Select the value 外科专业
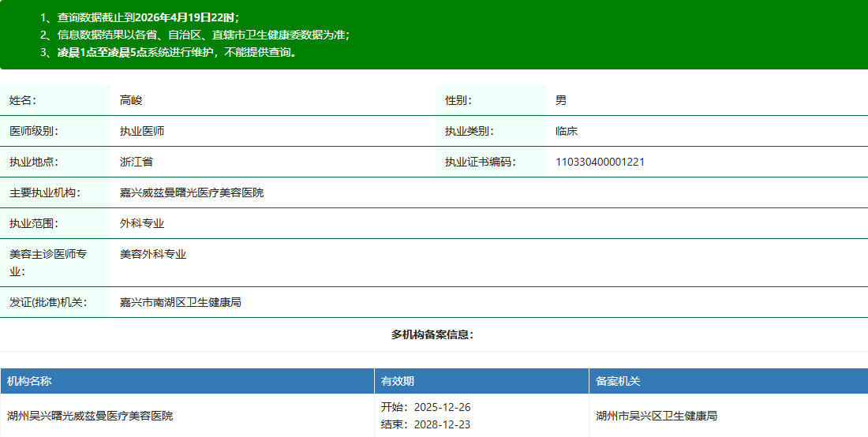 point(142,223)
